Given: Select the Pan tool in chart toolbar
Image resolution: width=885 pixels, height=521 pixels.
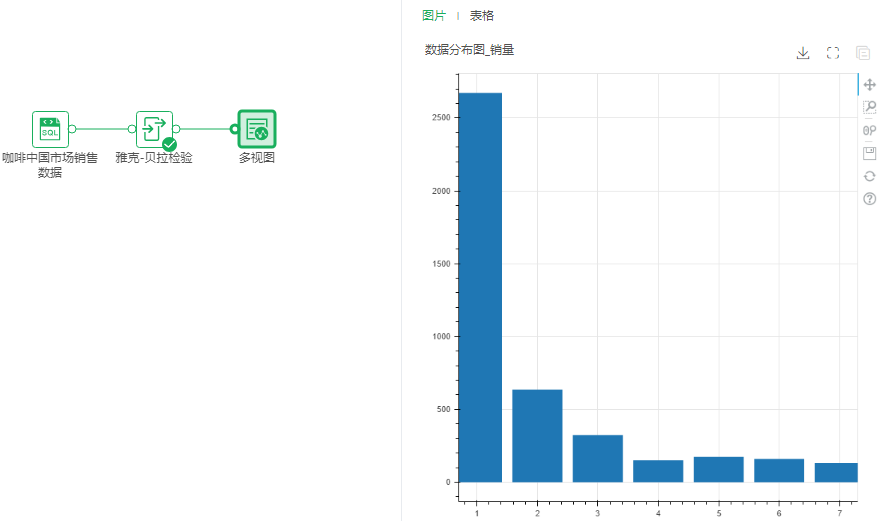Looking at the screenshot, I should click(869, 85).
